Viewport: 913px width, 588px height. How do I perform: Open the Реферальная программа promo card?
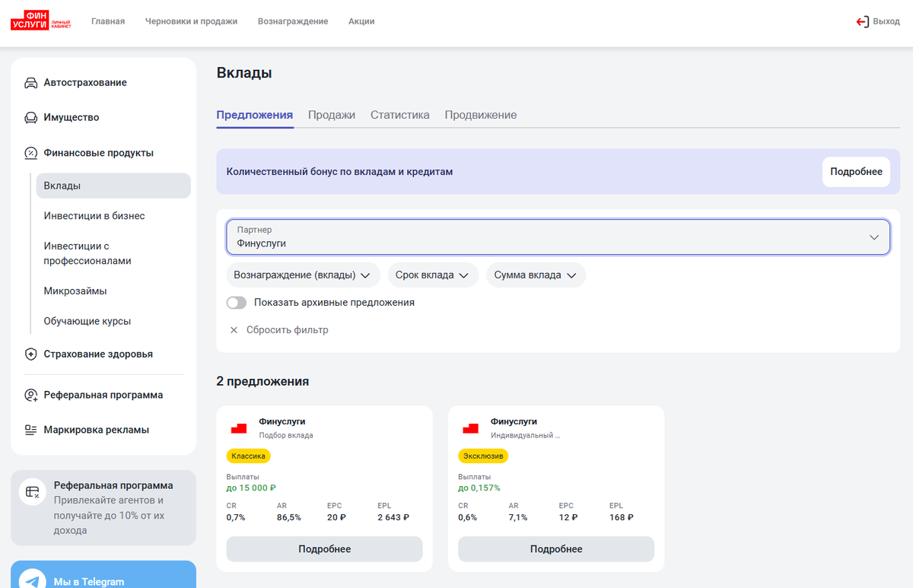point(103,507)
